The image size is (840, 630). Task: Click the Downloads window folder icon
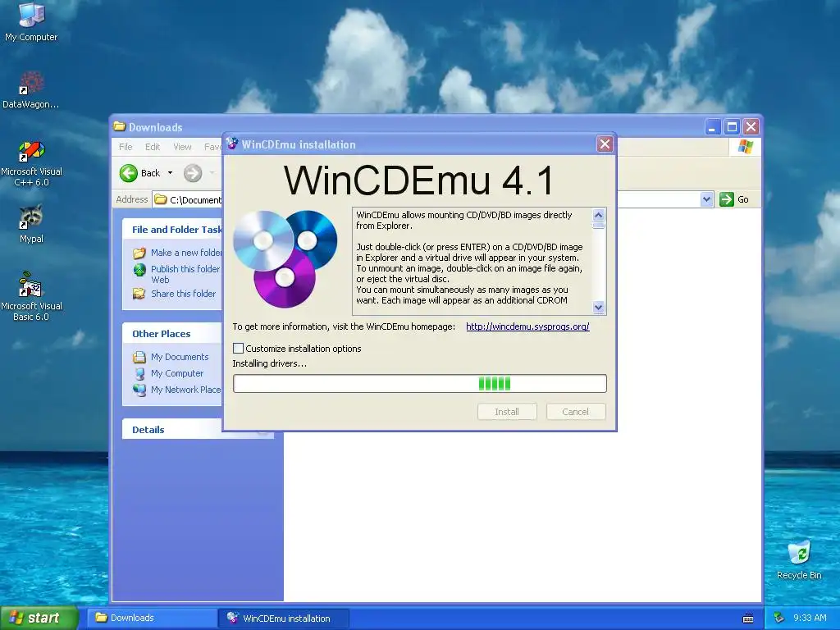120,126
